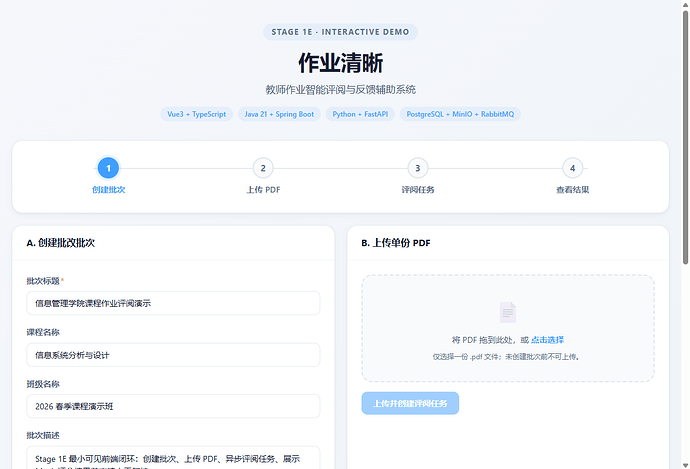Click step 1 circle 创建批次

coord(108,168)
